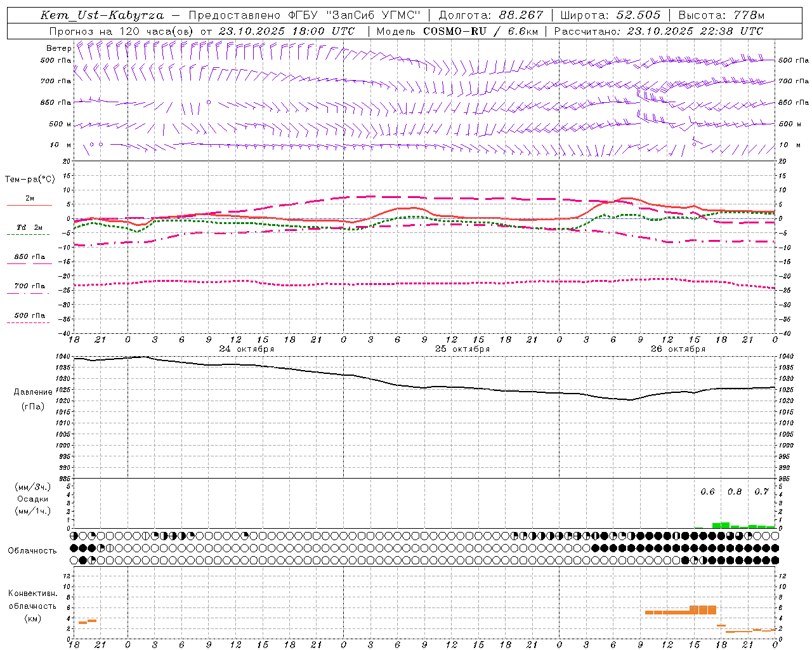Click the "Высота: 778м" header value
This screenshot has width=812, height=650.
coord(722,15)
